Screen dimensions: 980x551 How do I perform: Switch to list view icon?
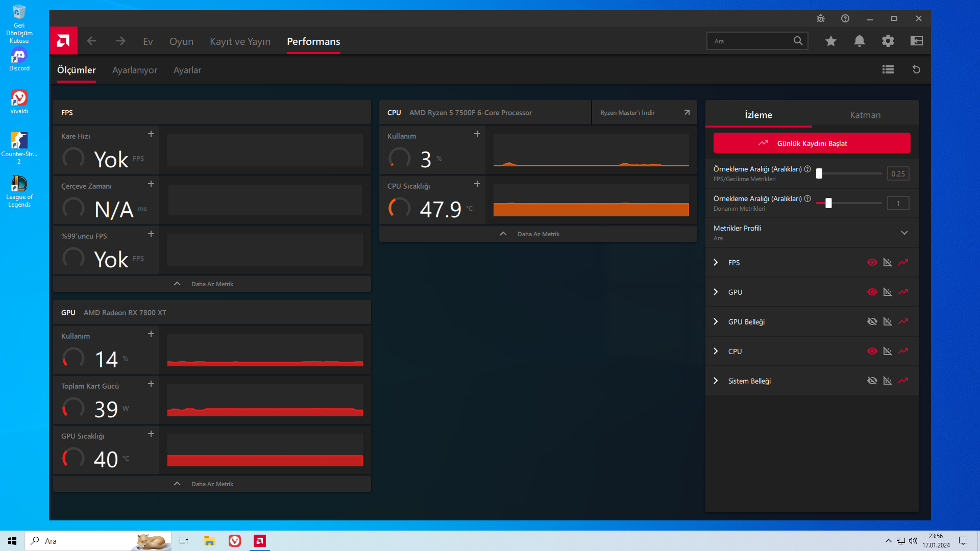point(888,69)
